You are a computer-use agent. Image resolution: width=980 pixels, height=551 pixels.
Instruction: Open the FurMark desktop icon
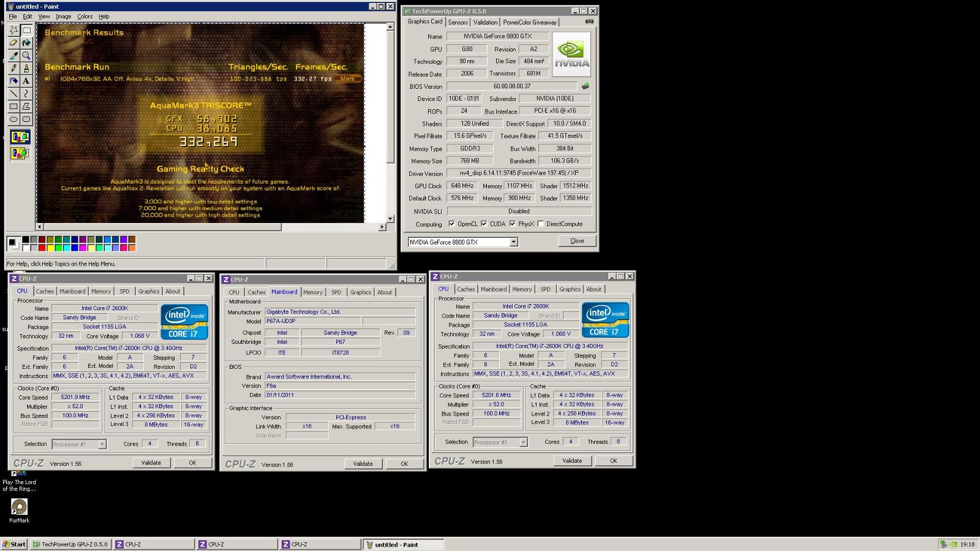(19, 511)
